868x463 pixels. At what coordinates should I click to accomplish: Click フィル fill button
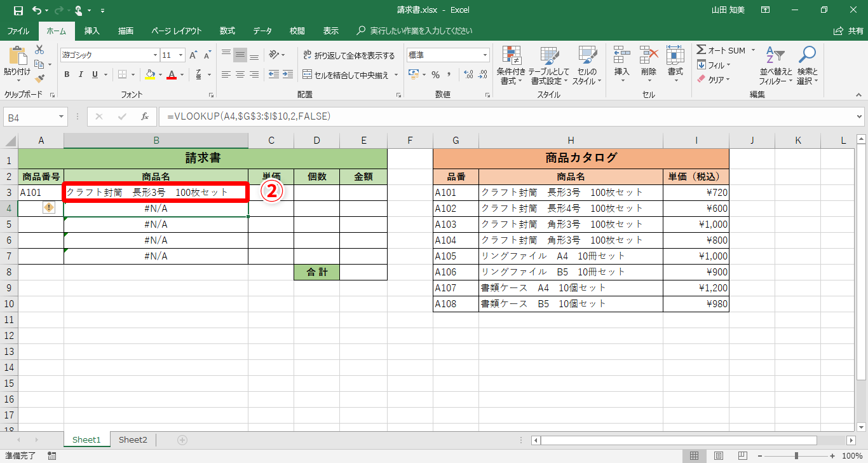tap(714, 65)
